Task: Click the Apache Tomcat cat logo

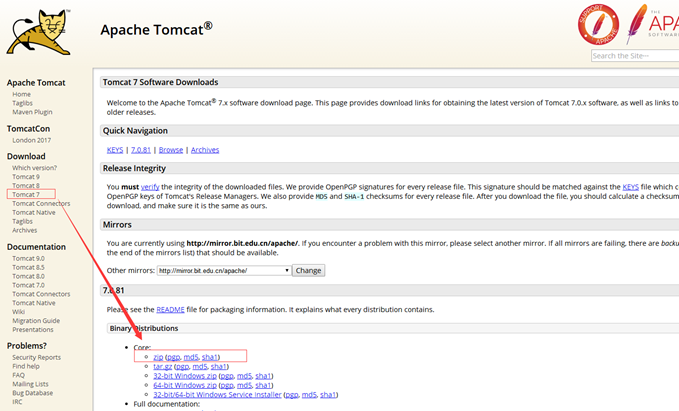Action: [x=39, y=31]
